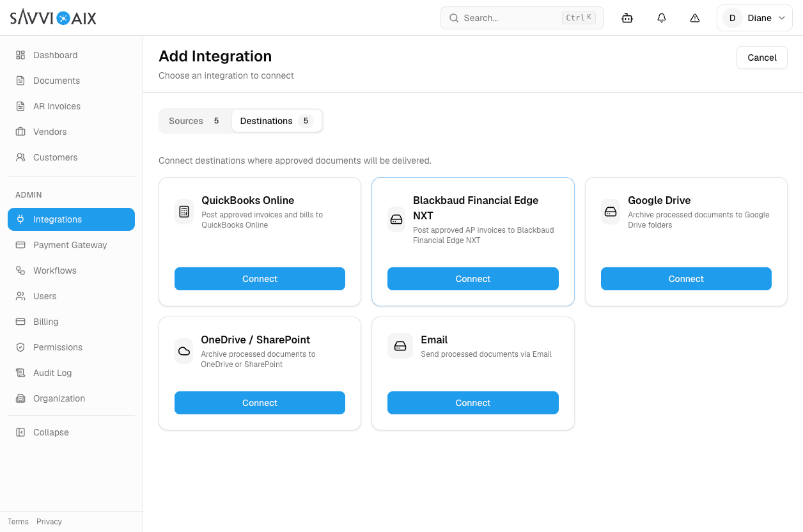
Task: Click the Billing card icon
Action: [x=20, y=322]
